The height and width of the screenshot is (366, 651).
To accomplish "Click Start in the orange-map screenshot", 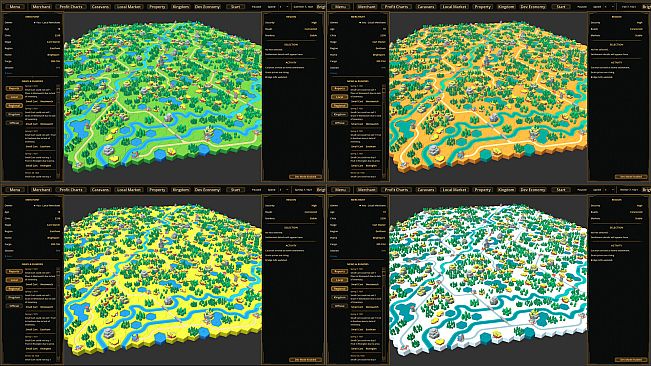I will 561,7.
